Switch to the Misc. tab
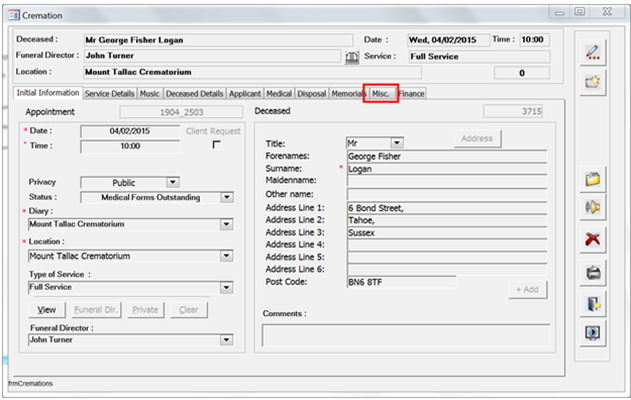 pyautogui.click(x=381, y=93)
